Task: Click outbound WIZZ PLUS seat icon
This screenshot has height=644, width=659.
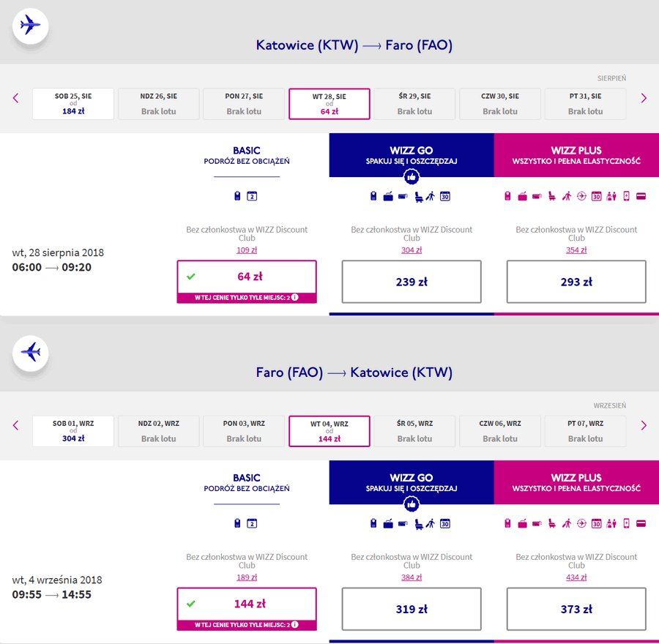Action: click(552, 196)
